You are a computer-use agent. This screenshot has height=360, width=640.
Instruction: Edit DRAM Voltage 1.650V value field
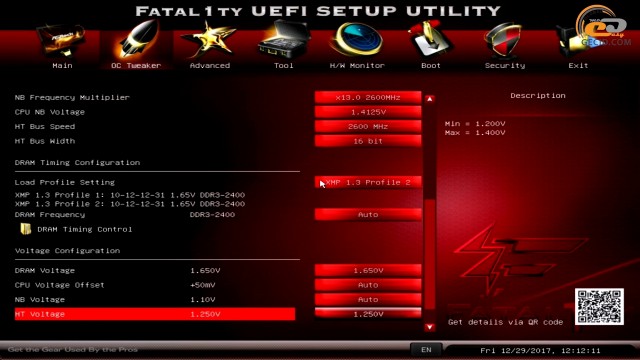pyautogui.click(x=368, y=271)
